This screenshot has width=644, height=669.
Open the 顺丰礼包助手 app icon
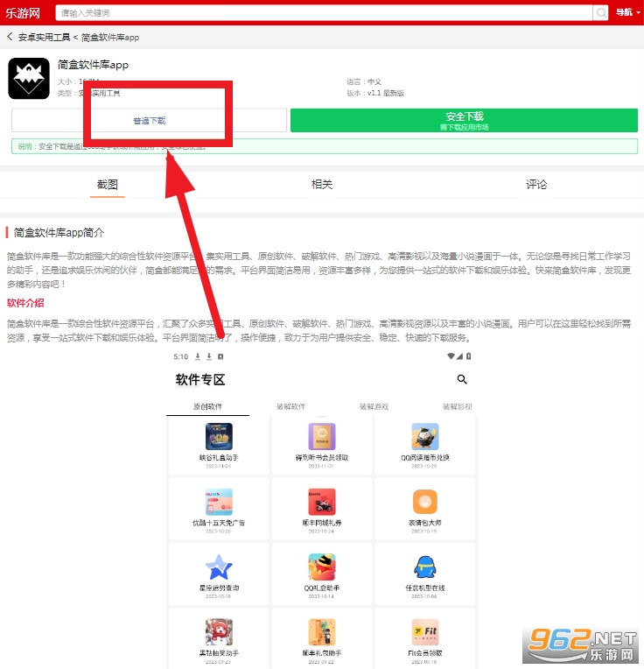click(x=322, y=632)
